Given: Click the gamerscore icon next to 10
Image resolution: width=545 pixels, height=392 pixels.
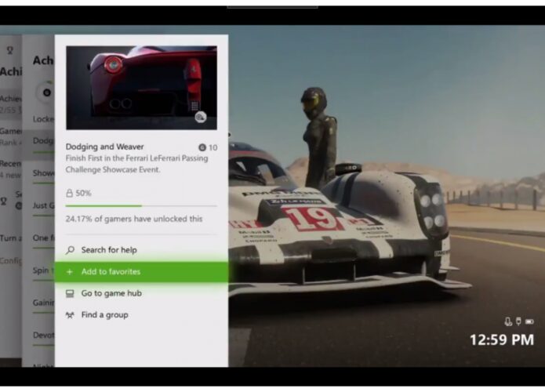Looking at the screenshot, I should click(202, 147).
